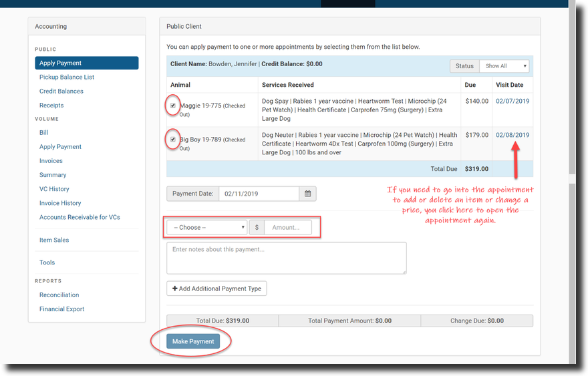Tick the Maggie 19-775 checkbox

(x=173, y=106)
